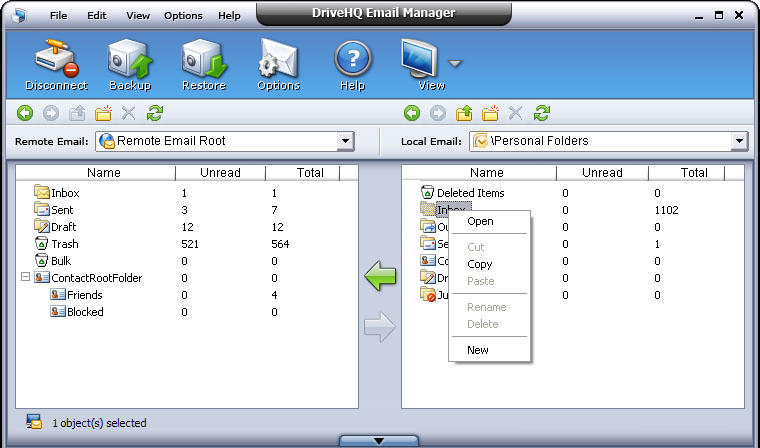Open the Local Email Personal Folders dropdown
The image size is (760, 448).
coord(739,142)
